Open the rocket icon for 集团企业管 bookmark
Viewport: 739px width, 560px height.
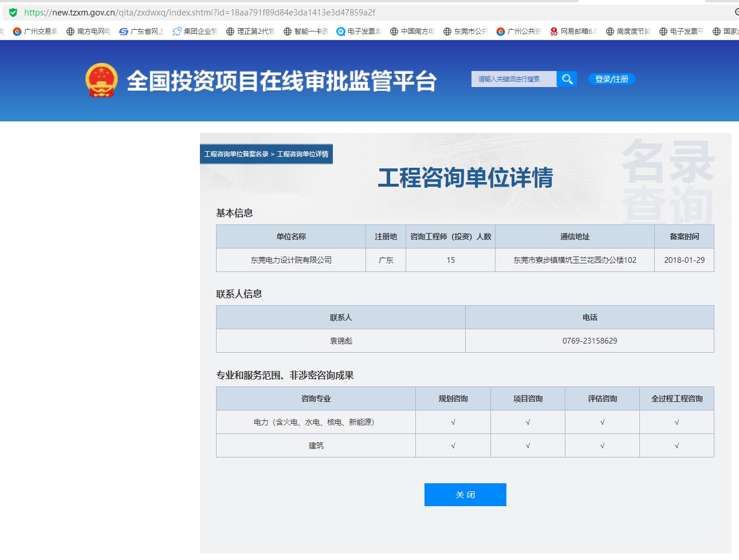pos(176,31)
